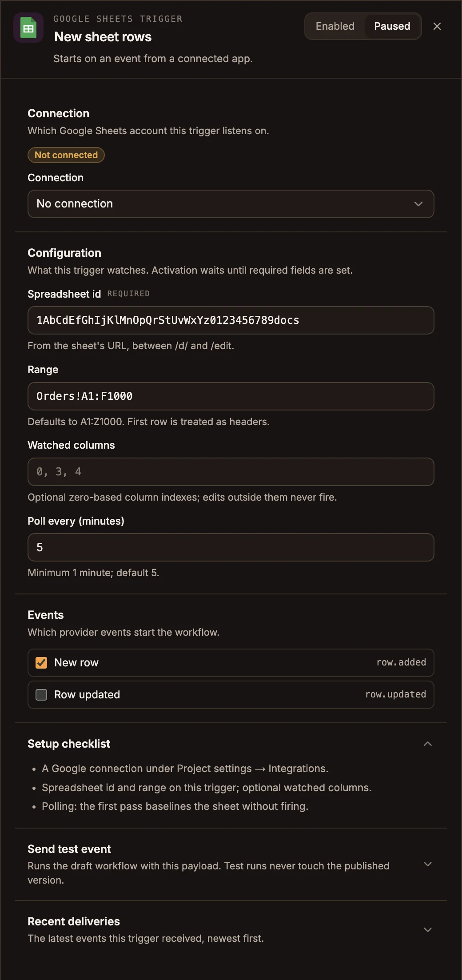Set the Poll every minutes field

tap(231, 547)
